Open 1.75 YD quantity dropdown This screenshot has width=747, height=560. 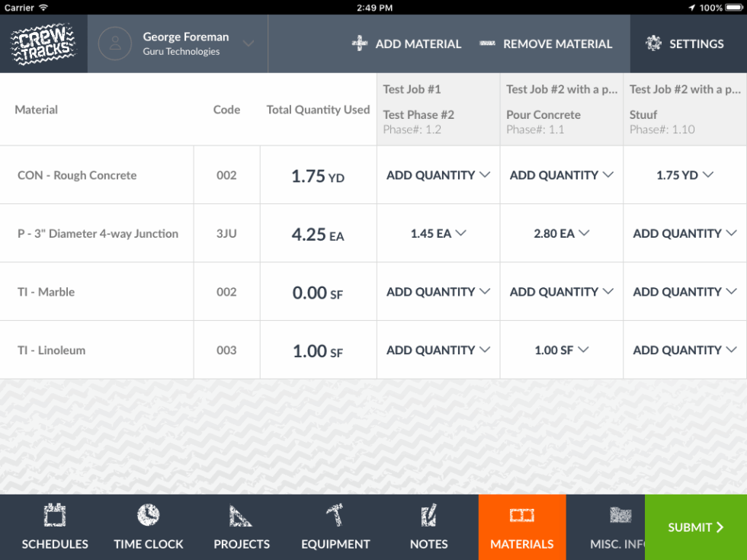click(x=684, y=175)
